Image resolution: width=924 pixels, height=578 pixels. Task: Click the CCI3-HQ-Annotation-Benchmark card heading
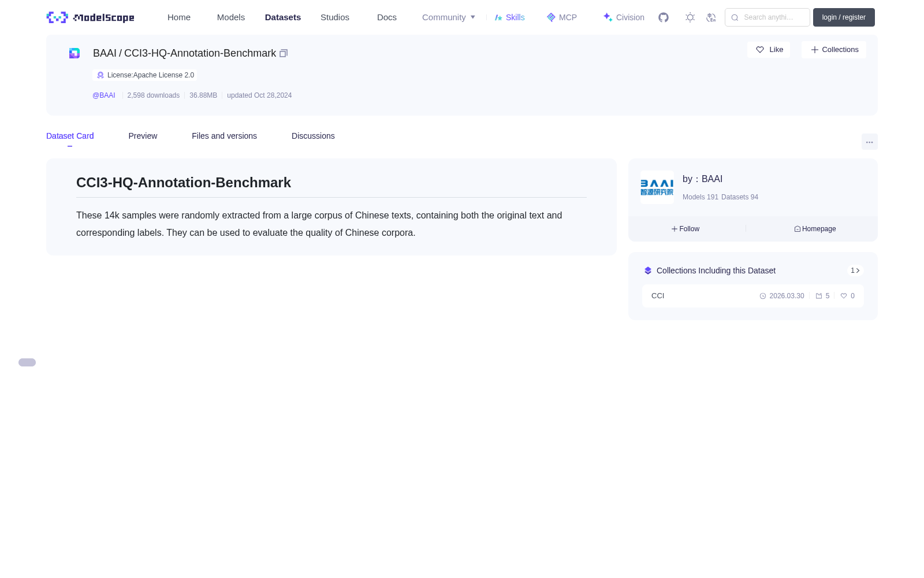click(184, 183)
